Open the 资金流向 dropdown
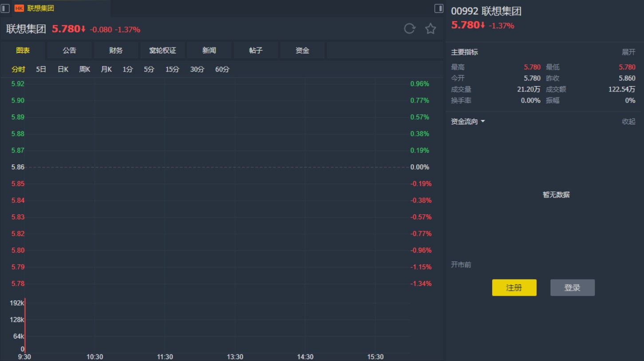 (468, 121)
